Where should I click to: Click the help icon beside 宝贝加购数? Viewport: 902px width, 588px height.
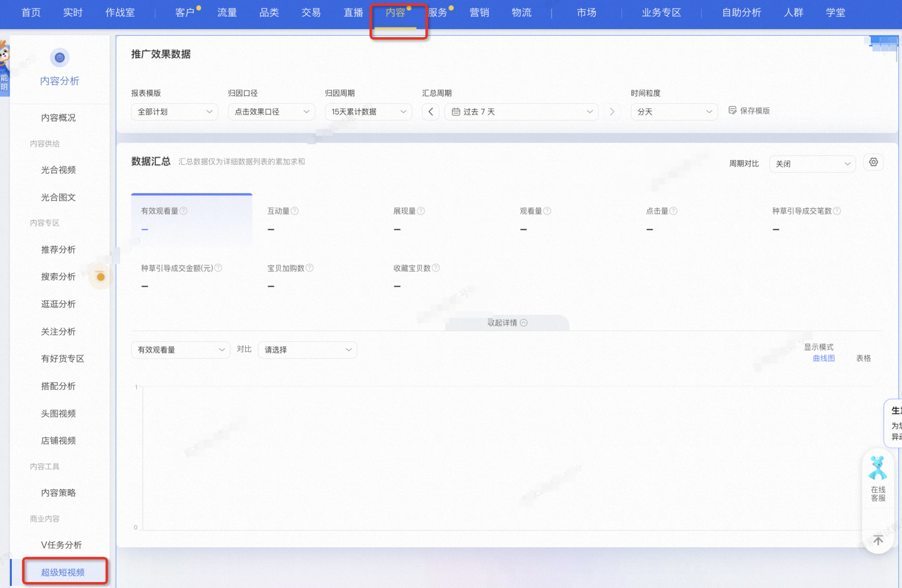[309, 268]
